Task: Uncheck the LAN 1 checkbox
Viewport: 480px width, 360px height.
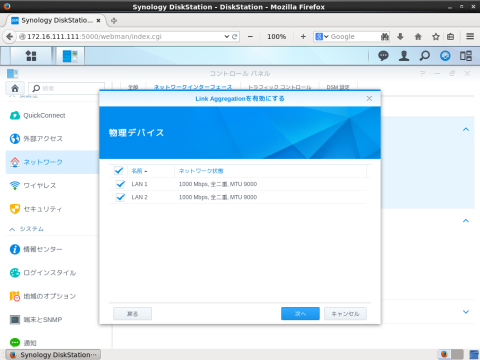Action: coord(120,184)
